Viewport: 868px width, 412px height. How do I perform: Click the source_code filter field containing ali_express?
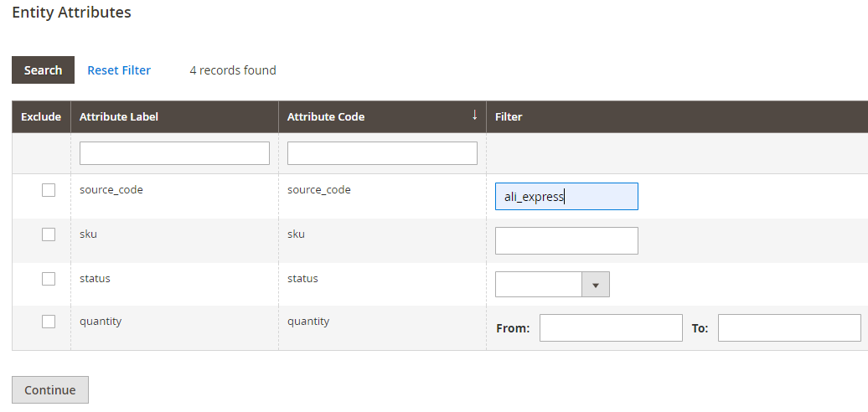tap(566, 196)
